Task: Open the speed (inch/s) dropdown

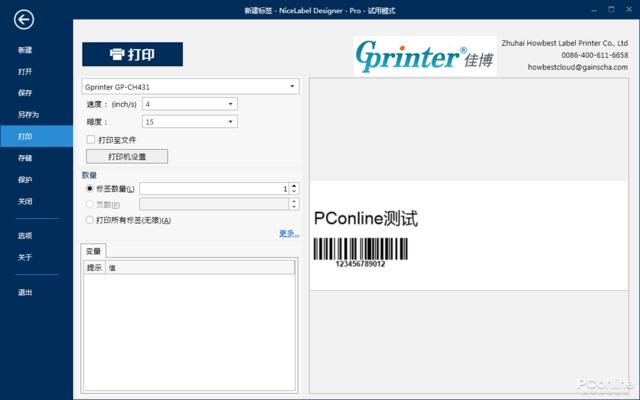Action: click(190, 104)
